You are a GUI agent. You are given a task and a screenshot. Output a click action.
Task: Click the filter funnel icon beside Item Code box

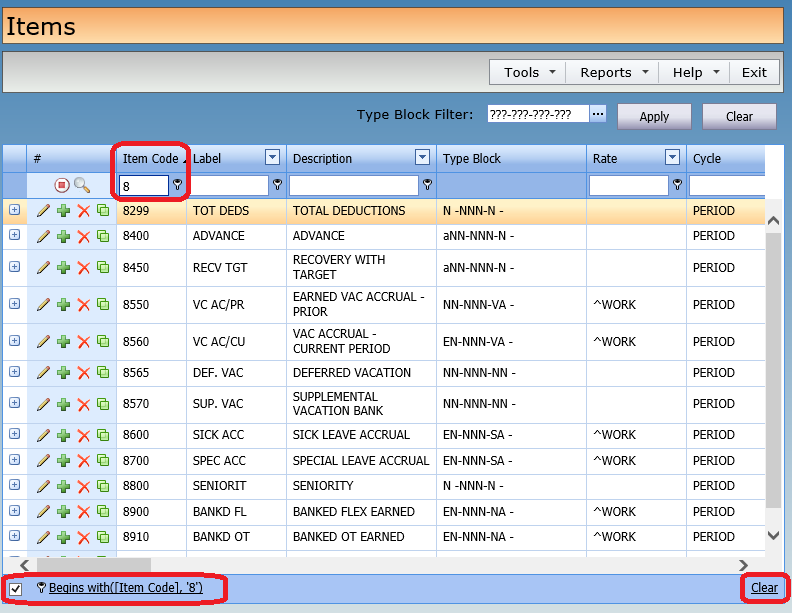tap(178, 185)
